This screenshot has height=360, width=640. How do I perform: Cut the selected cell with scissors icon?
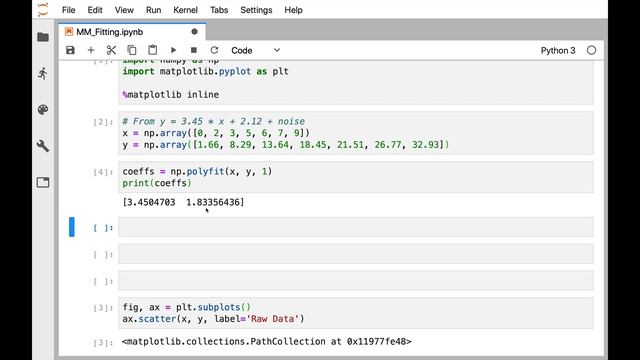click(x=111, y=50)
